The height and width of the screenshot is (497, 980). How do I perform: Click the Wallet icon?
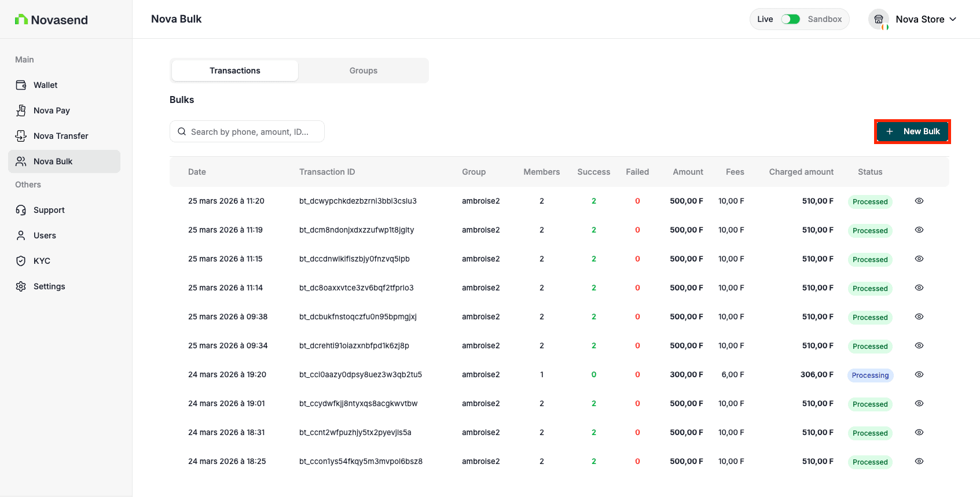21,85
